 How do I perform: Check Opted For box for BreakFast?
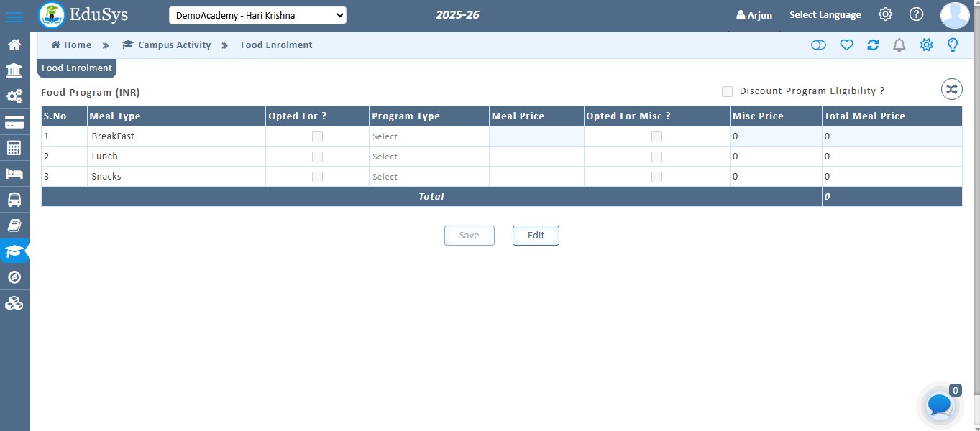click(317, 136)
